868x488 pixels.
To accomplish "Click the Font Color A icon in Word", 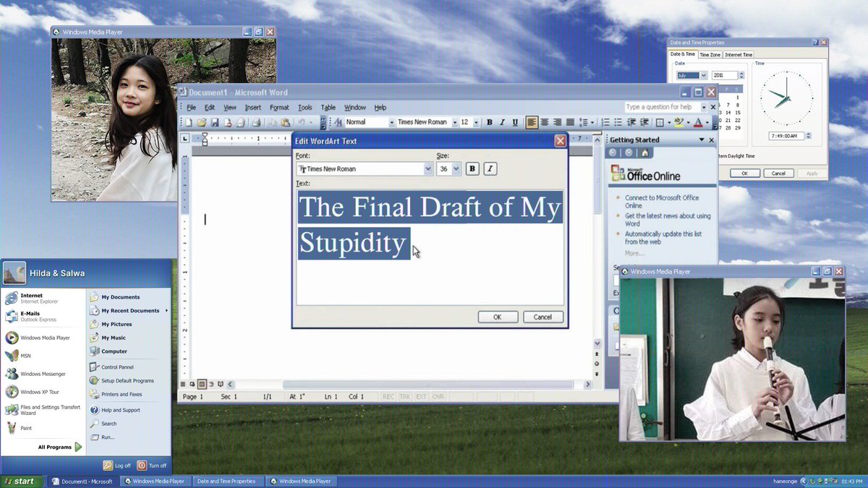I will pyautogui.click(x=698, y=122).
